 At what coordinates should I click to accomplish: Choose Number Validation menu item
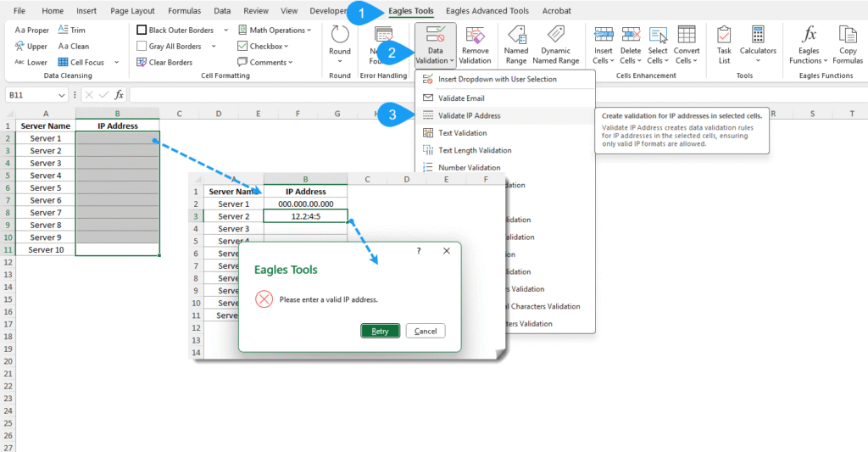click(x=505, y=167)
